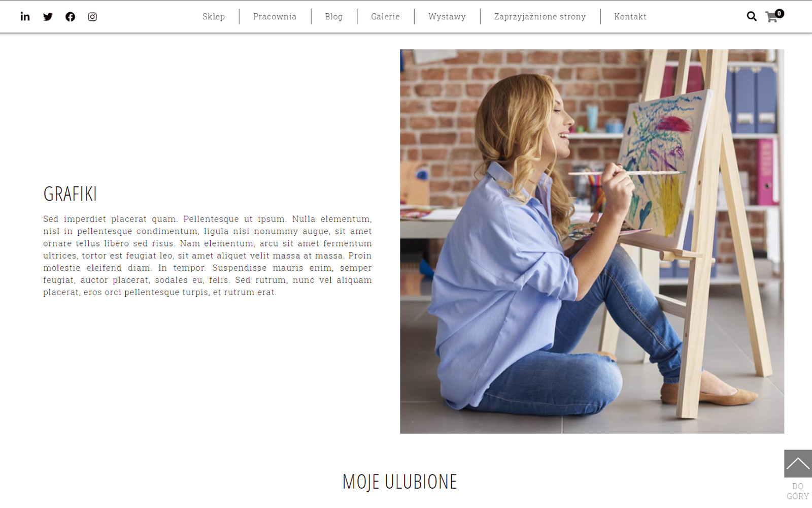Click the scroll-to-top arrow icon
The height and width of the screenshot is (508, 812).
tap(798, 463)
